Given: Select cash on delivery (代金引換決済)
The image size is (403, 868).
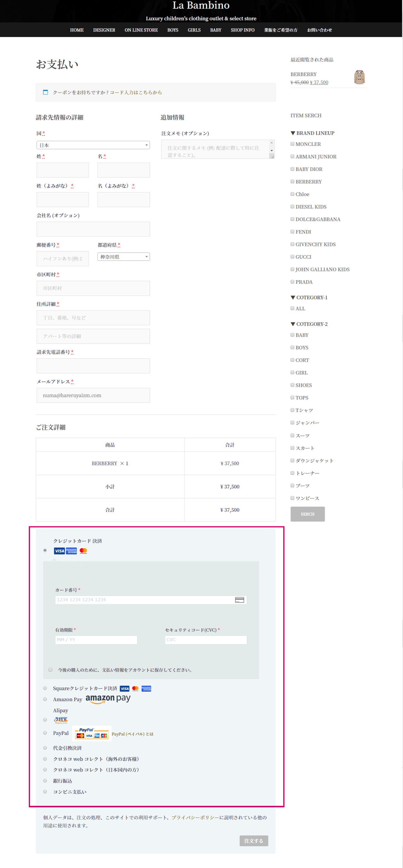Looking at the screenshot, I should point(45,748).
